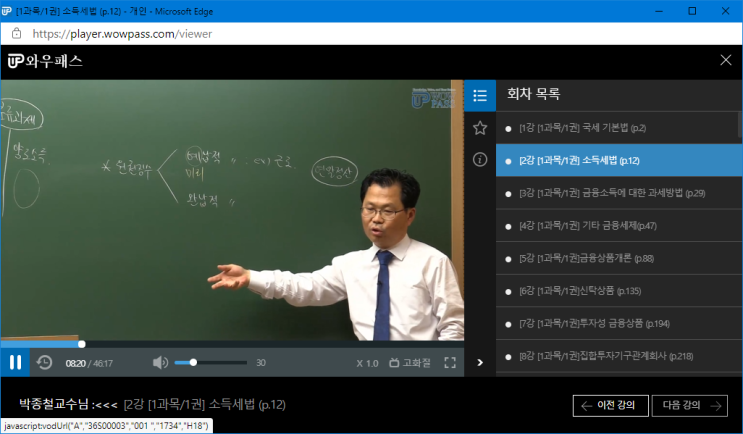The height and width of the screenshot is (434, 743).
Task: Click the player.wowpass.com URL field
Action: 122,34
